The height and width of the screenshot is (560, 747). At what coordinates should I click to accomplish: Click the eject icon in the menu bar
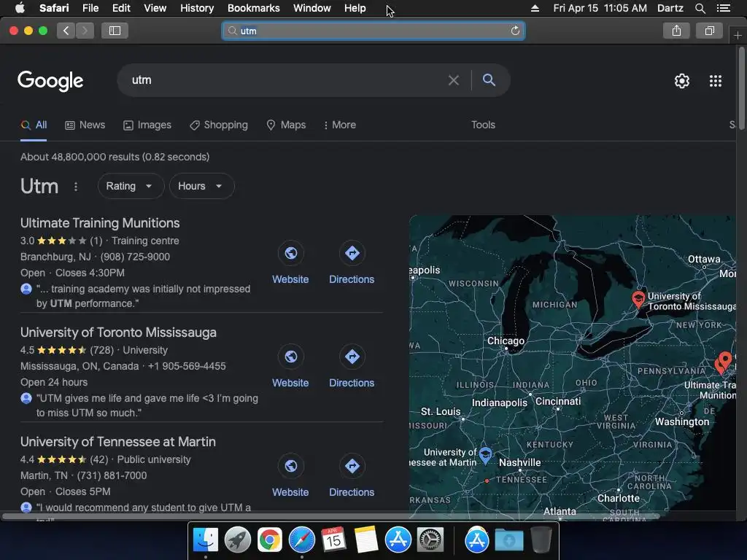click(535, 8)
